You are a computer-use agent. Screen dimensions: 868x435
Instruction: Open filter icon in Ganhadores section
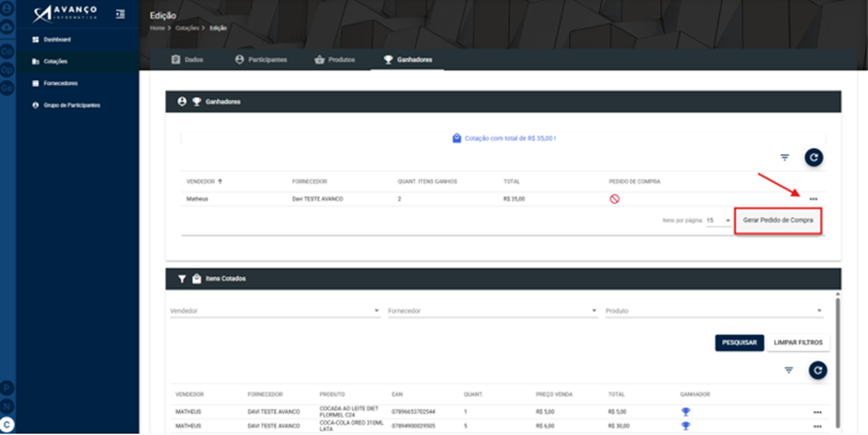pos(784,158)
